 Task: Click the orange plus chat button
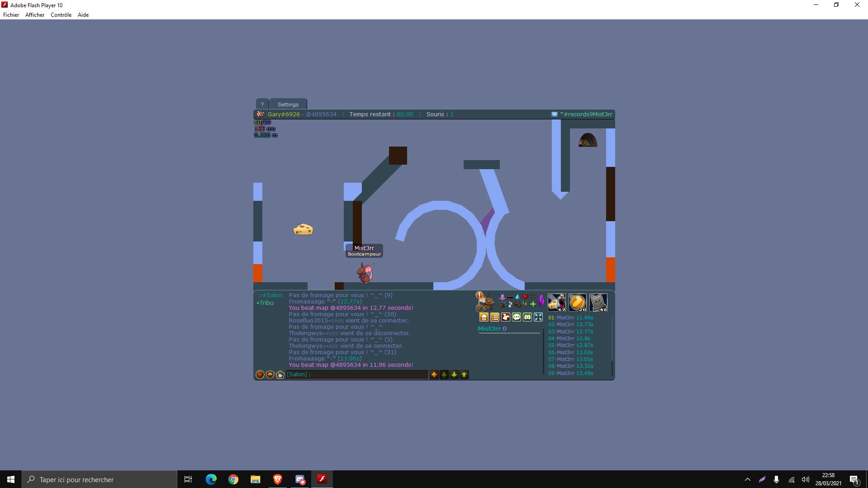tap(434, 374)
